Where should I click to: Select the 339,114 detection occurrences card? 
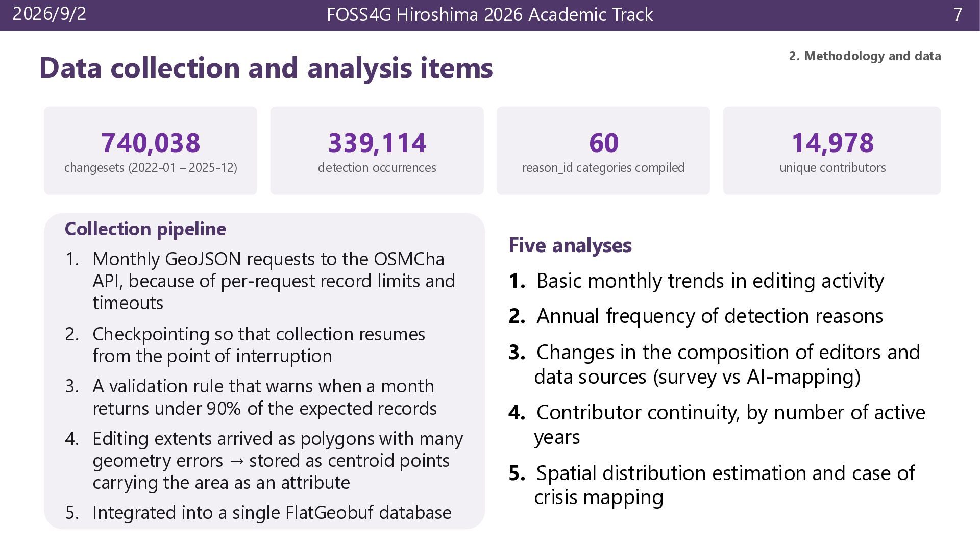pos(377,151)
